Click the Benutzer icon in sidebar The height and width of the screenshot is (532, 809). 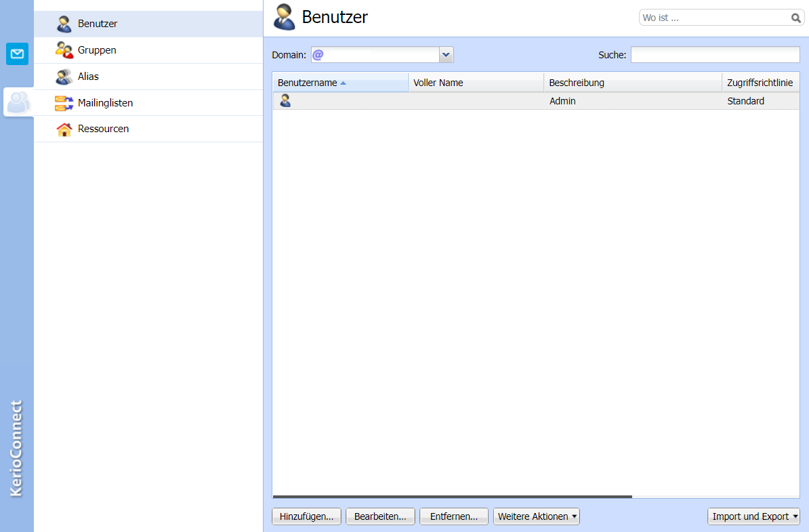pyautogui.click(x=64, y=24)
